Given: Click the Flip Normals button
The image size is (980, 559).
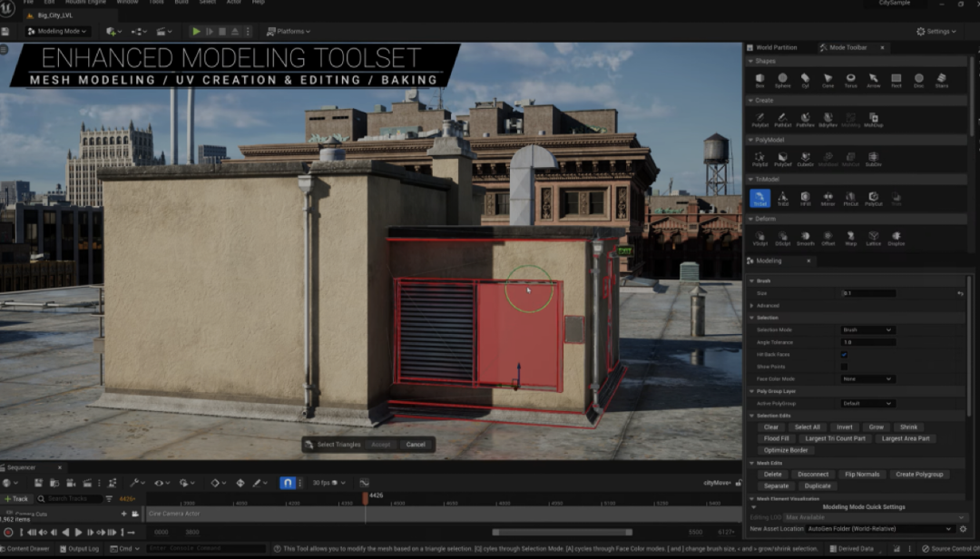Looking at the screenshot, I should 862,474.
